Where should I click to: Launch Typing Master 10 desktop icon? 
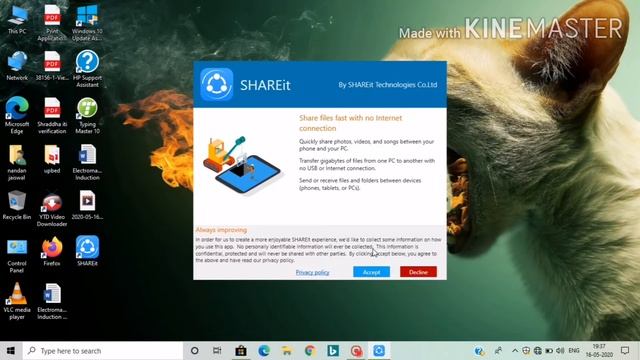click(x=87, y=116)
